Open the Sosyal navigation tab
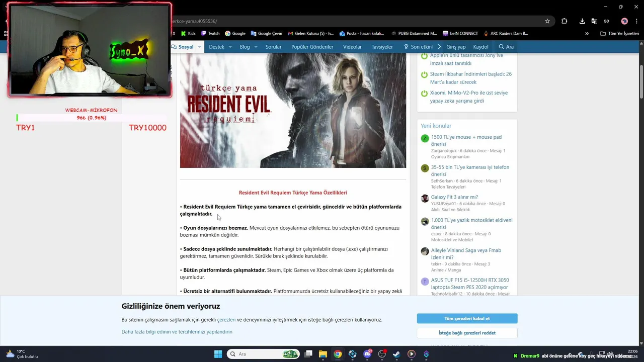644x362 pixels. [x=182, y=47]
